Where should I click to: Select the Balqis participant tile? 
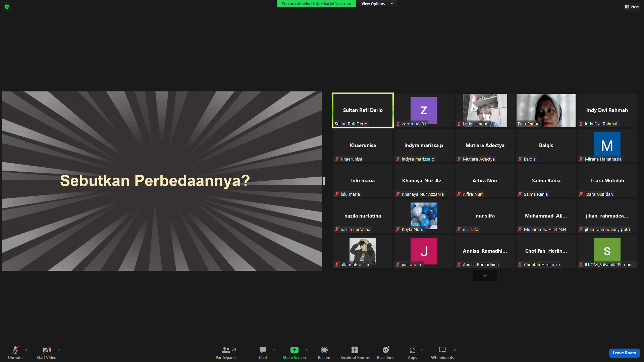546,145
